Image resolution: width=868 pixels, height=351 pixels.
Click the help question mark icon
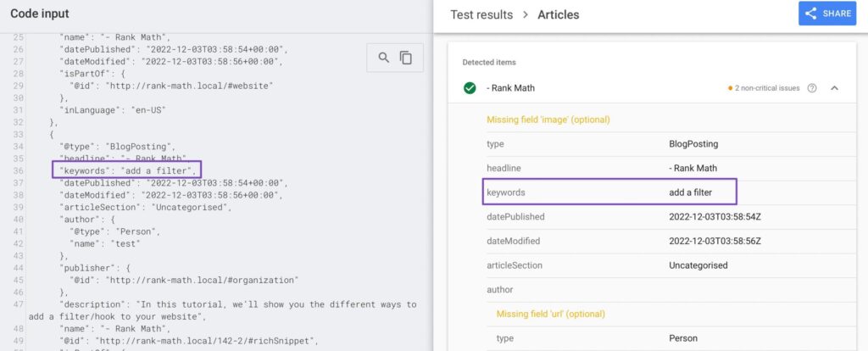coord(812,88)
